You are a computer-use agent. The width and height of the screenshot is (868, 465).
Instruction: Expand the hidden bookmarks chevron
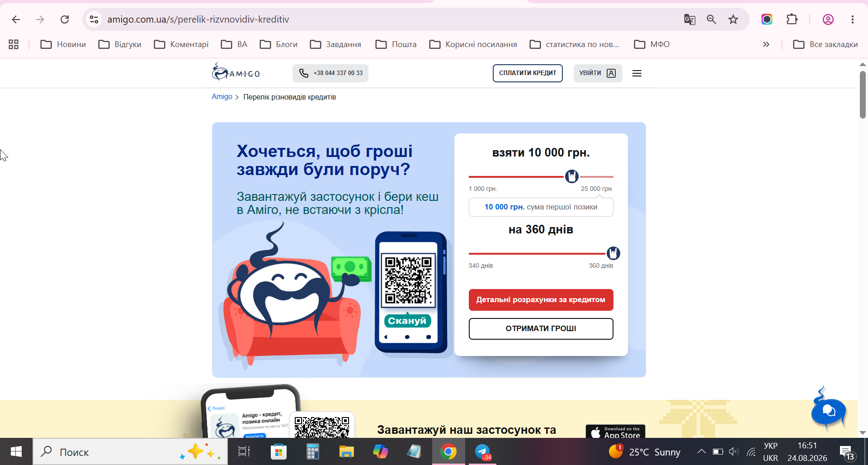766,44
